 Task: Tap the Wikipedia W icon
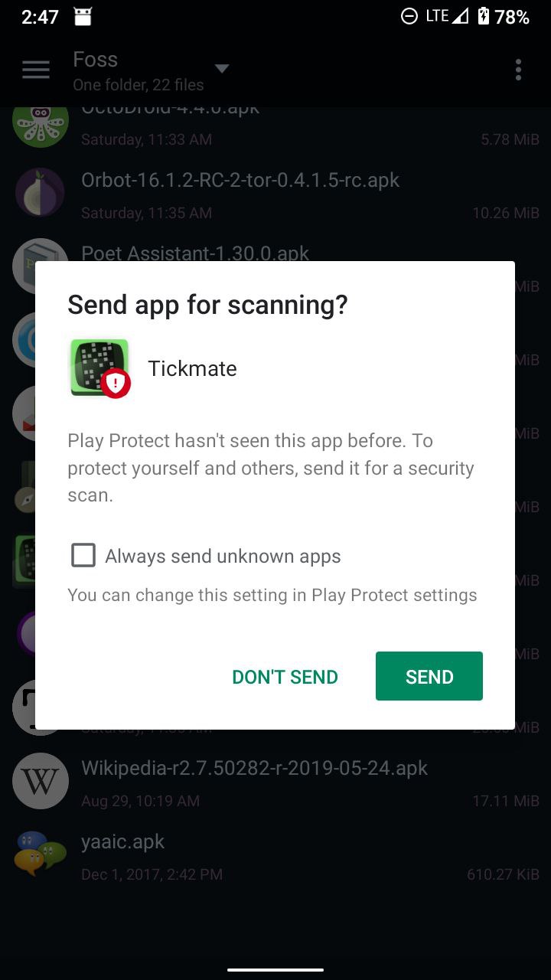coord(40,781)
